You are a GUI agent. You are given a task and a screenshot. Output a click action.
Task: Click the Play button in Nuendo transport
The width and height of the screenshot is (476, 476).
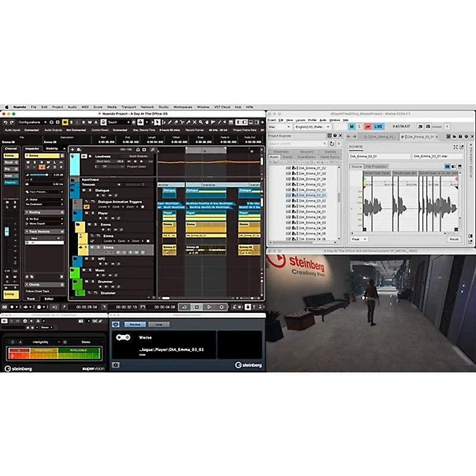coord(209,307)
